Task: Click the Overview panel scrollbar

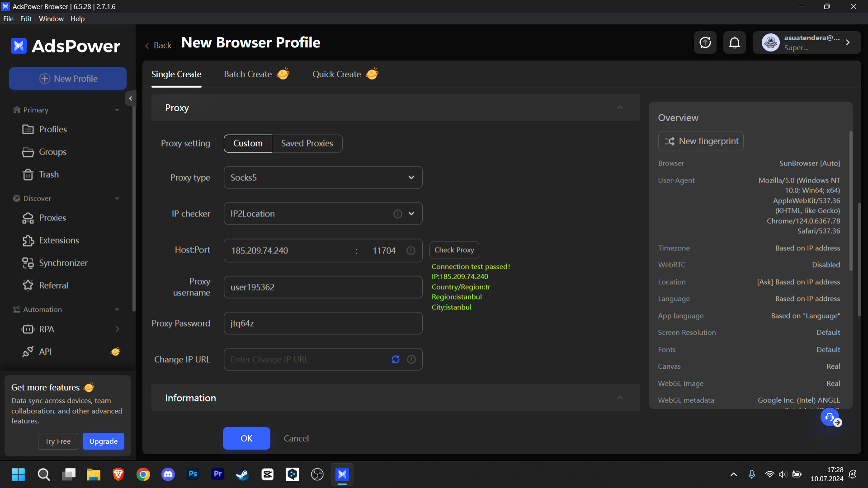Action: click(851, 202)
